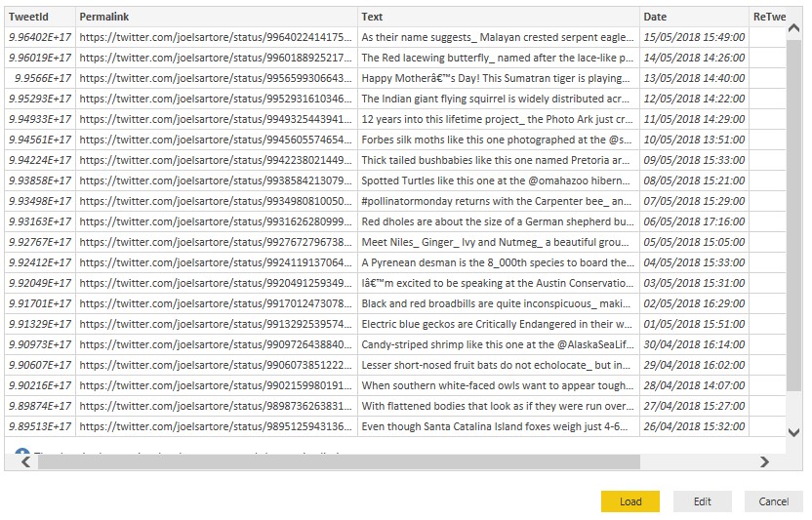The image size is (812, 520).
Task: Click the horizontal scrollbar right arrow
Action: (x=764, y=462)
